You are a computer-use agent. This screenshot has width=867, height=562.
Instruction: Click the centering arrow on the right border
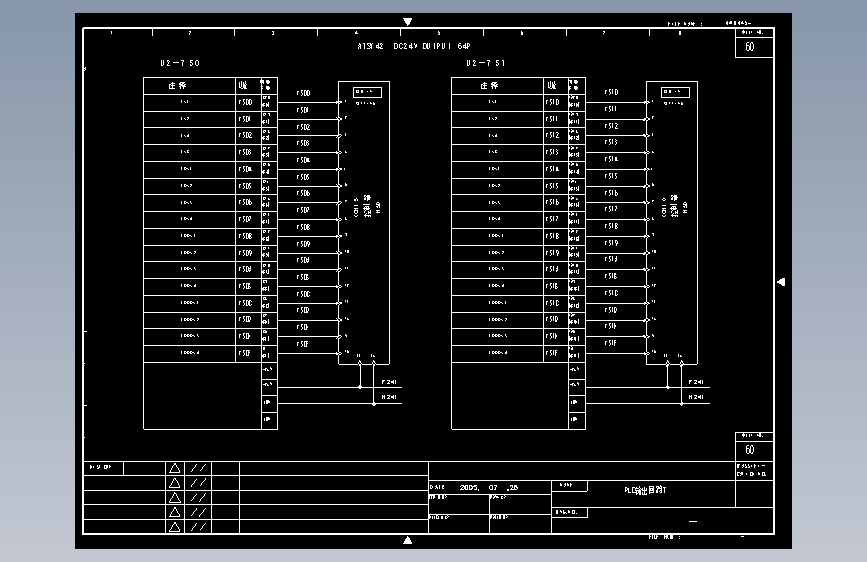781,282
